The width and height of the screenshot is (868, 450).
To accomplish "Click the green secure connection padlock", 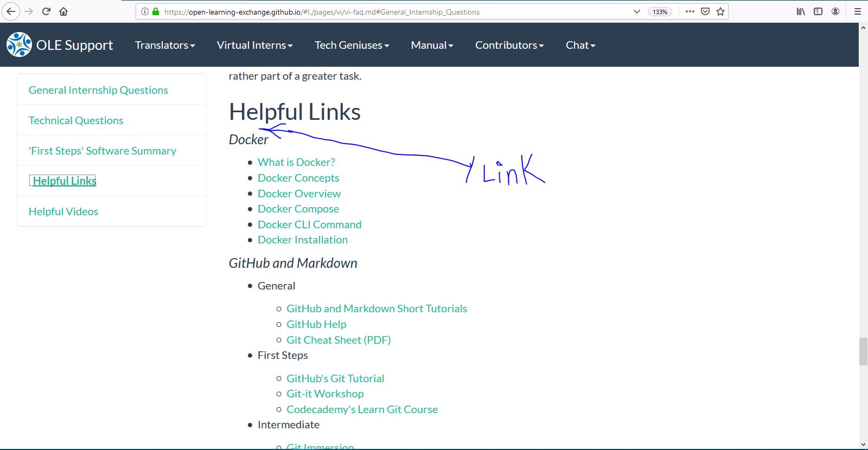I will click(156, 11).
